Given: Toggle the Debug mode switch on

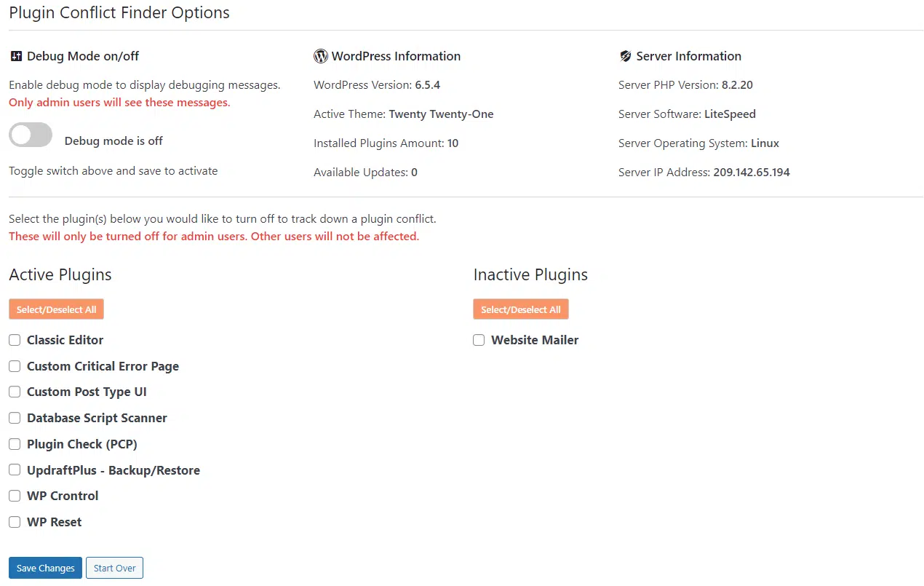Looking at the screenshot, I should pyautogui.click(x=30, y=135).
